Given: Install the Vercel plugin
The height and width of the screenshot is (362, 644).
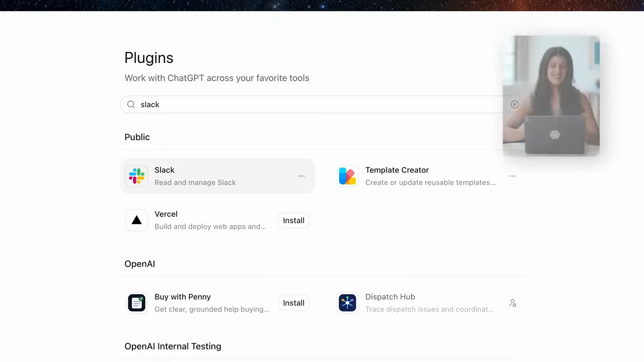Looking at the screenshot, I should [294, 220].
